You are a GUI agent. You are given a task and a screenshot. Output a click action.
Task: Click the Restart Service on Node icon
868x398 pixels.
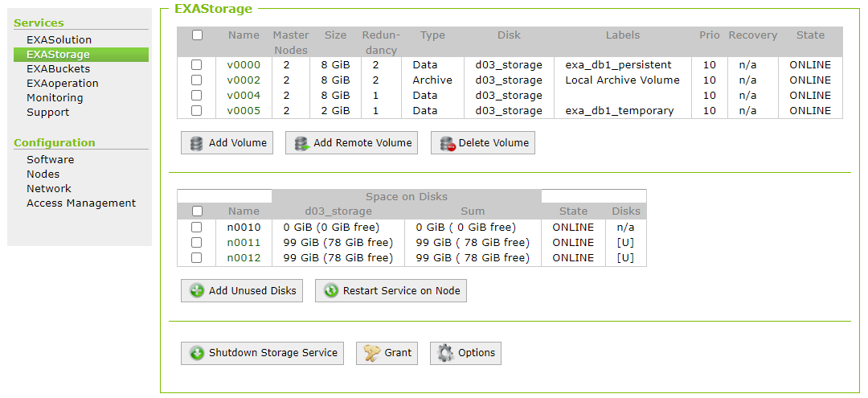(331, 291)
